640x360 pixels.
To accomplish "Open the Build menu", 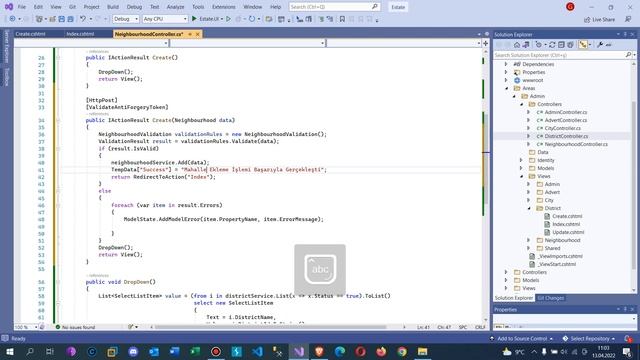I will point(113,7).
